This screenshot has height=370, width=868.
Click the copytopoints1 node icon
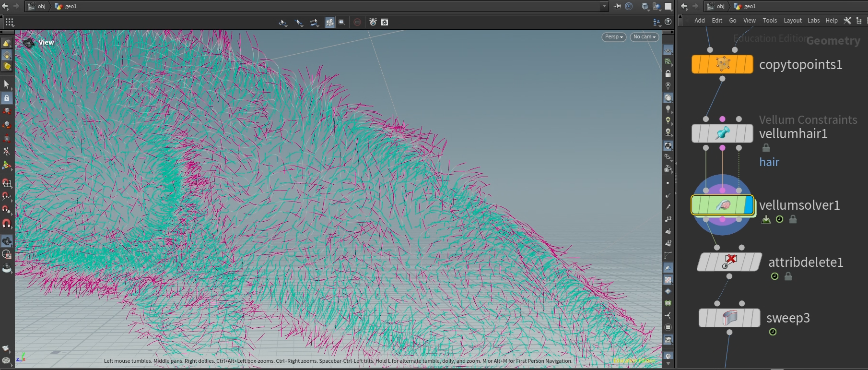point(722,64)
